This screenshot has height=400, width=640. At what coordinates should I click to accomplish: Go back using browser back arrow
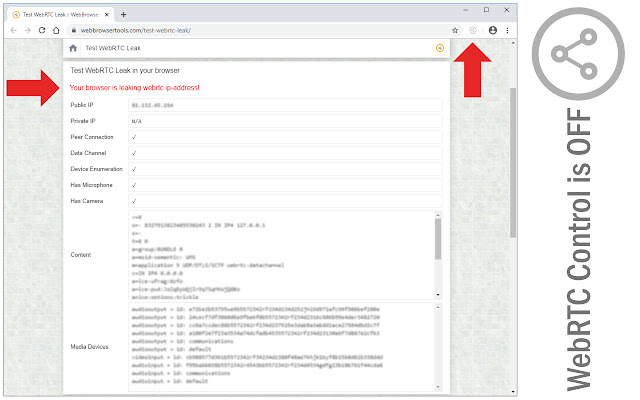(13, 30)
